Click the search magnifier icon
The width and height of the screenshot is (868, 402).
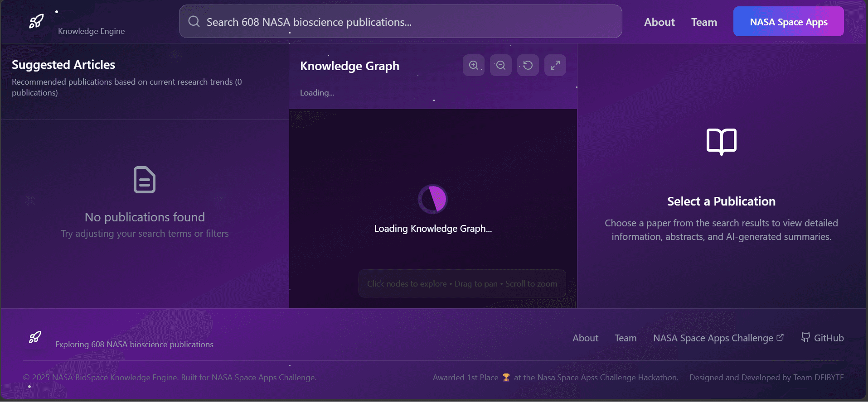coord(194,21)
